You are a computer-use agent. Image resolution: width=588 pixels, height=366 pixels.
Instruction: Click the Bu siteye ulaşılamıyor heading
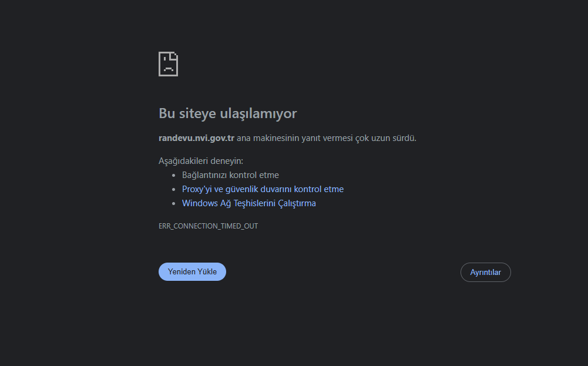coord(228,113)
